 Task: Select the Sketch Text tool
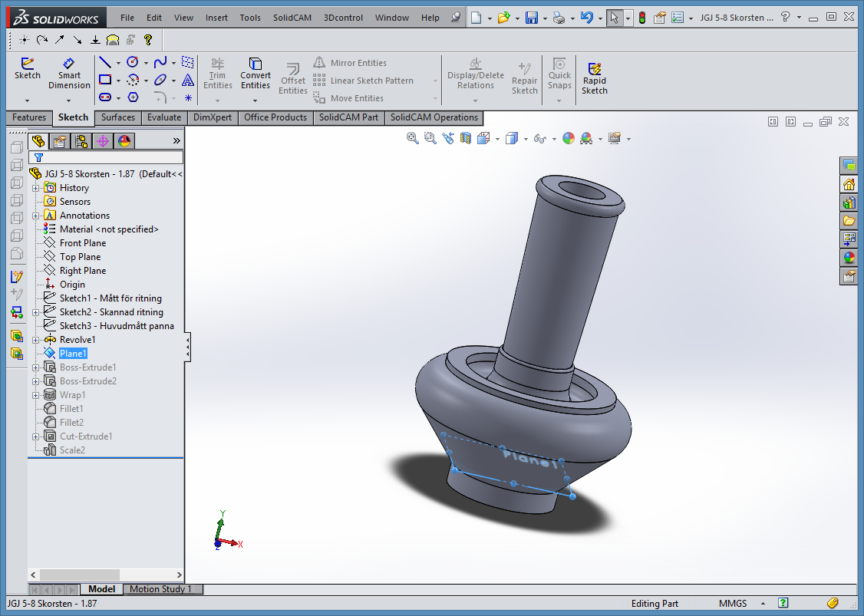(188, 80)
